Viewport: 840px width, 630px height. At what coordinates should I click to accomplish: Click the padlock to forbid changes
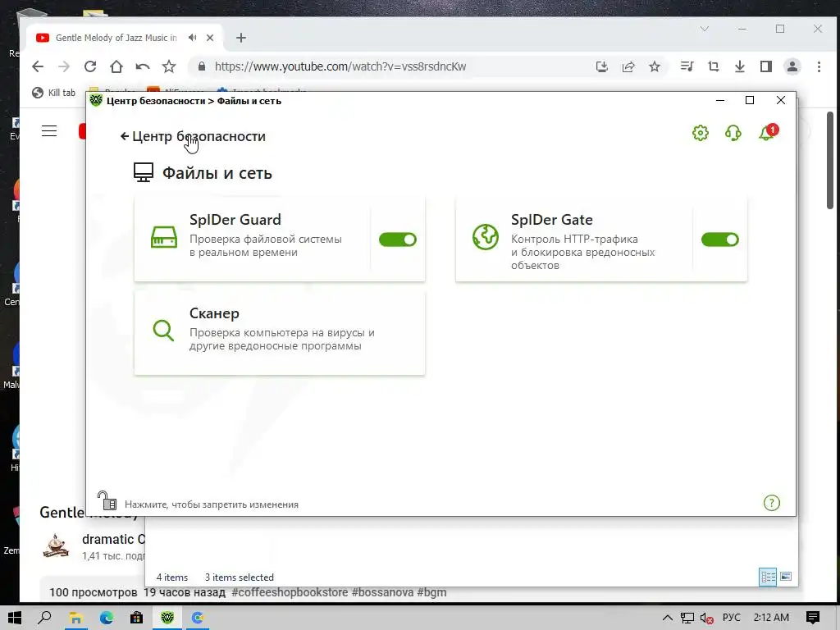tap(107, 501)
